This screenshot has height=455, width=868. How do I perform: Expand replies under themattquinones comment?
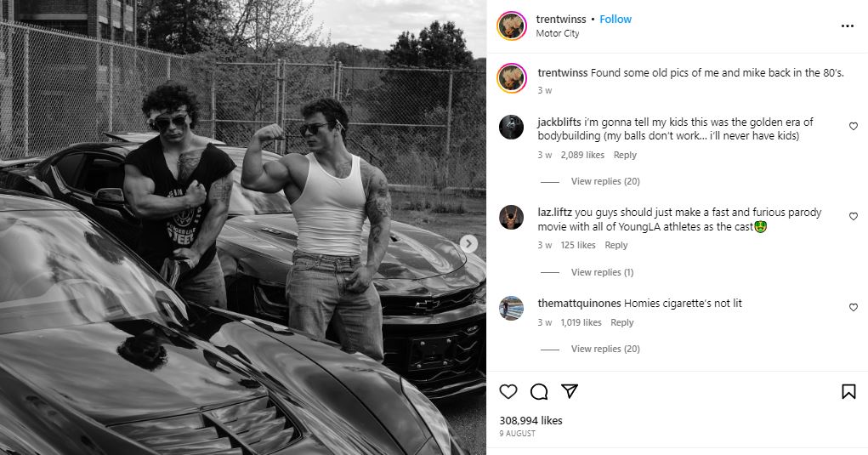(x=605, y=349)
